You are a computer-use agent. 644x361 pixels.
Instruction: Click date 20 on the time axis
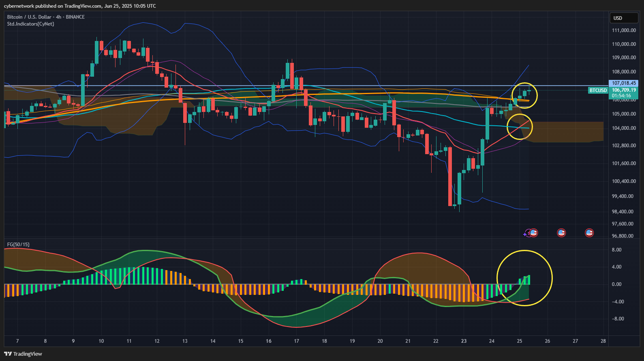pos(380,341)
